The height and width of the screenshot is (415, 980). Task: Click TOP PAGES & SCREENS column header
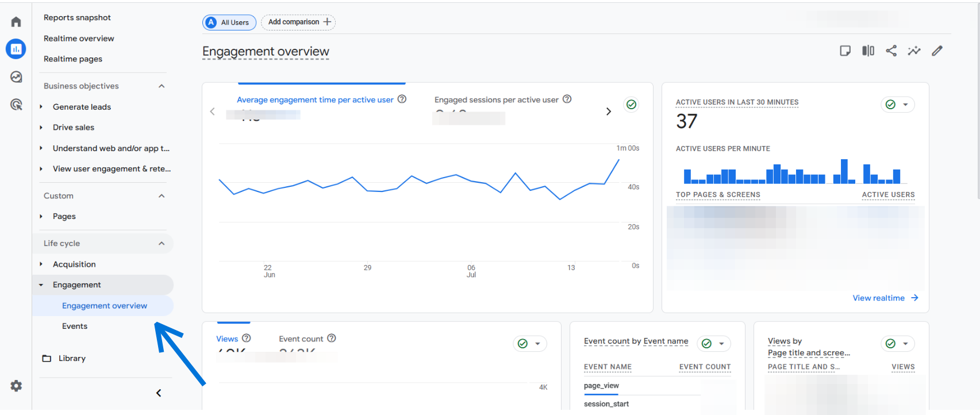tap(718, 195)
